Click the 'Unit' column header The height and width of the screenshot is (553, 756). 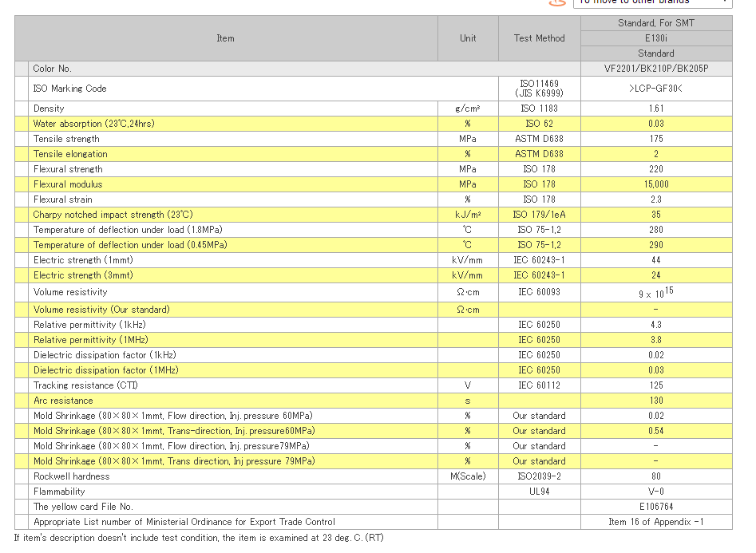(x=468, y=38)
